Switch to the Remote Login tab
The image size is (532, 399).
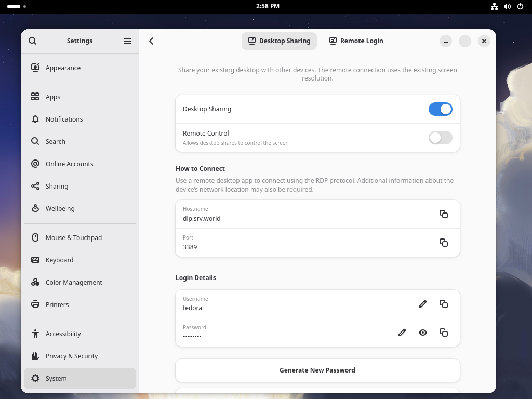(x=356, y=41)
